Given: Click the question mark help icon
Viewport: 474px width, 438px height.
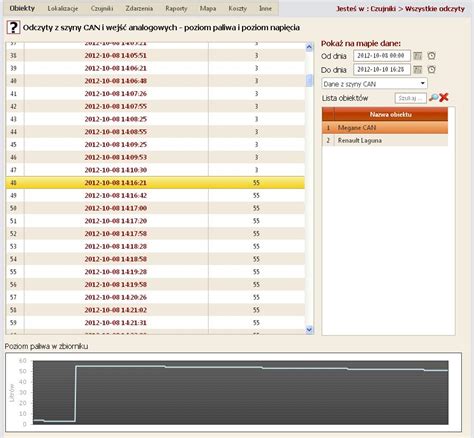Looking at the screenshot, I should [x=13, y=27].
